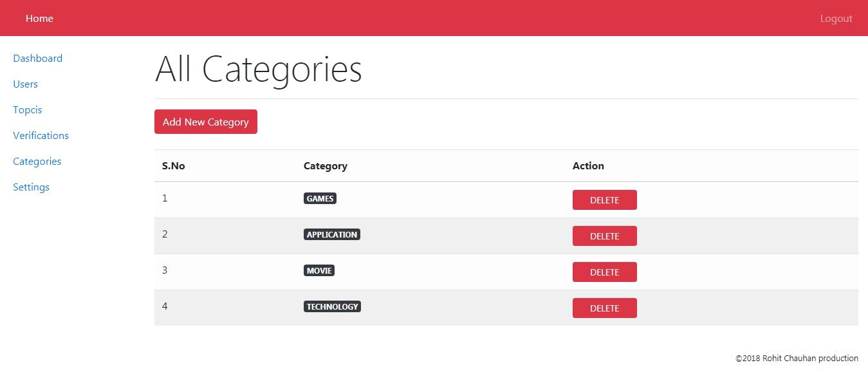Select the APPLICATION badge label
The height and width of the screenshot is (374, 868).
pos(331,234)
